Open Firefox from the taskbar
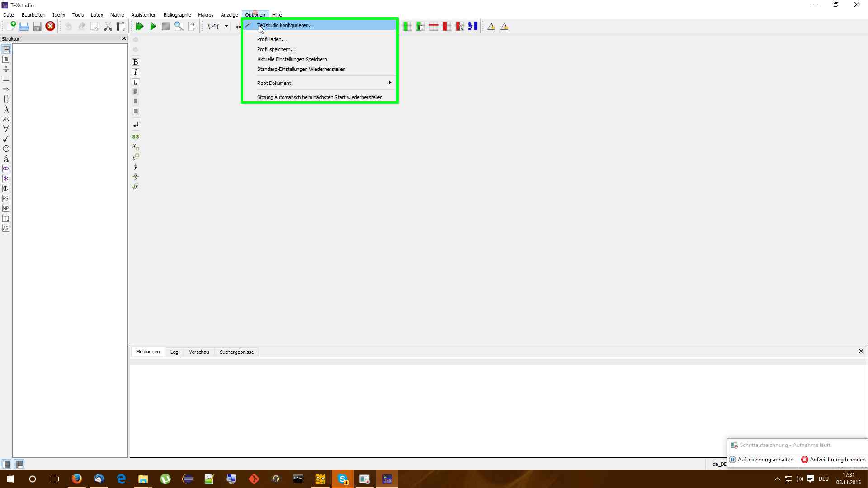 click(x=77, y=479)
